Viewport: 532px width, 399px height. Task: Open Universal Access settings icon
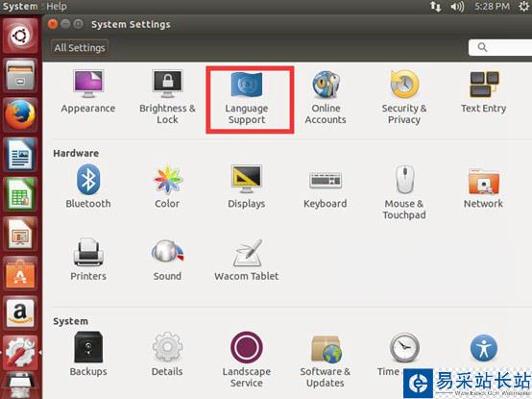click(483, 348)
